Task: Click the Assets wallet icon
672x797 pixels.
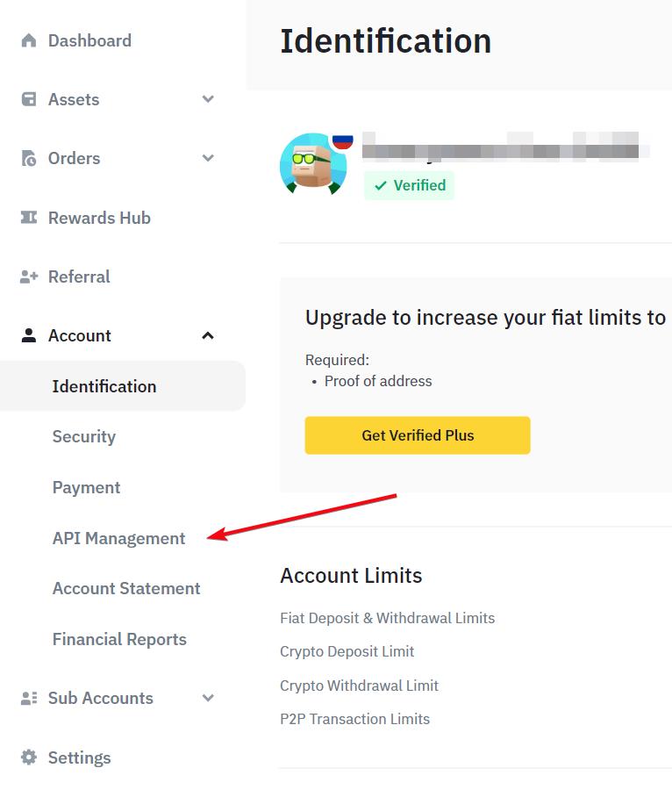Action: click(29, 99)
